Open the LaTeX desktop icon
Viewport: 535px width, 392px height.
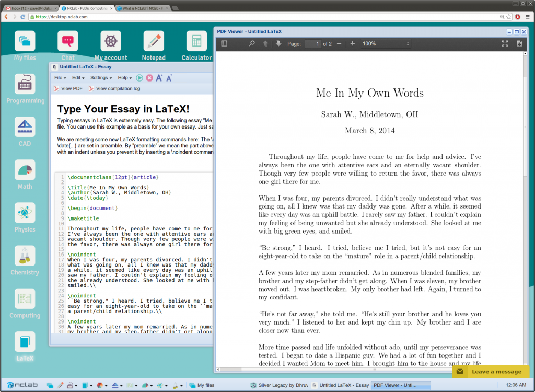point(25,342)
